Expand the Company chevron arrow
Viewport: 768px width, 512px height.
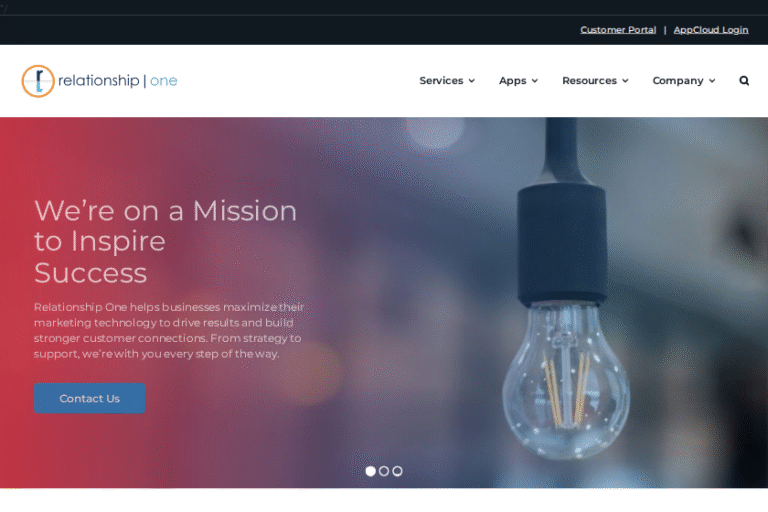click(712, 81)
